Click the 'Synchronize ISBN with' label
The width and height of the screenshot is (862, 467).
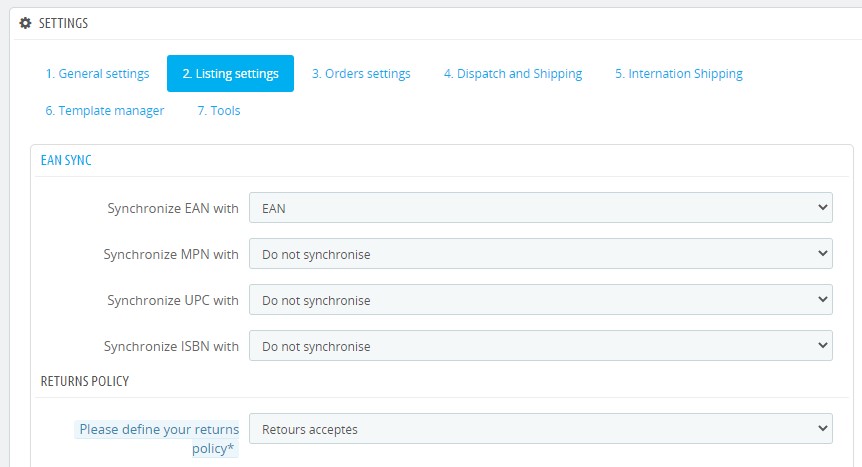(x=171, y=346)
